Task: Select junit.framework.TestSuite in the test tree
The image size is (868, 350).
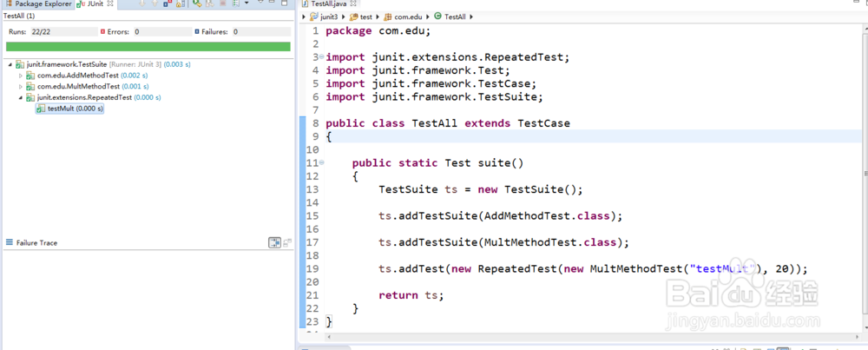Action: [x=67, y=65]
